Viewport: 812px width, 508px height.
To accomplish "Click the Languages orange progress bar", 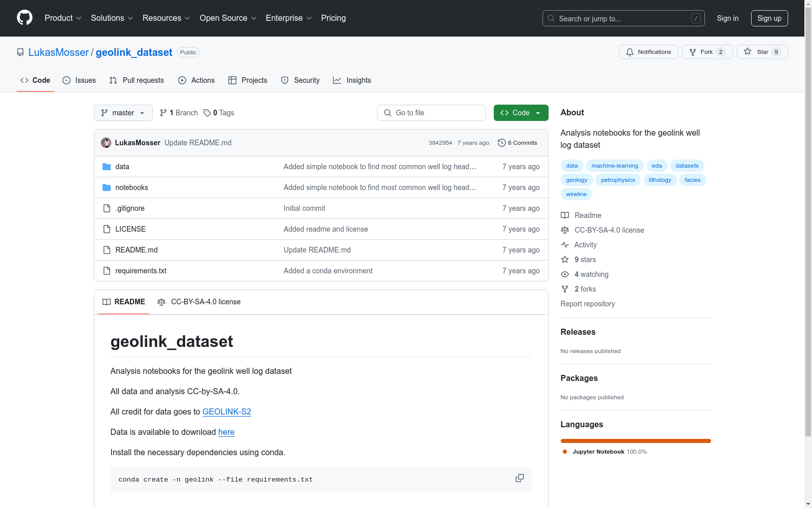I will [635, 441].
